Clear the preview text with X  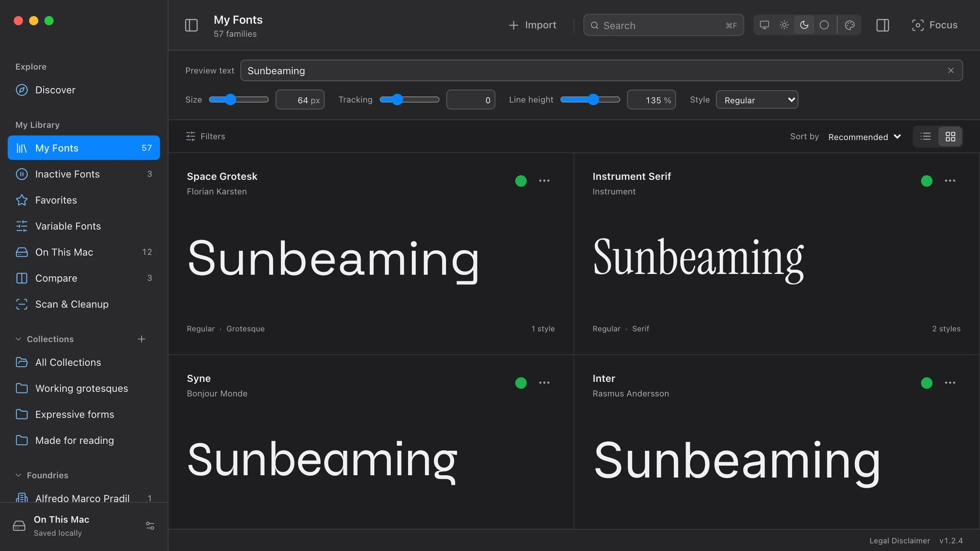tap(951, 70)
